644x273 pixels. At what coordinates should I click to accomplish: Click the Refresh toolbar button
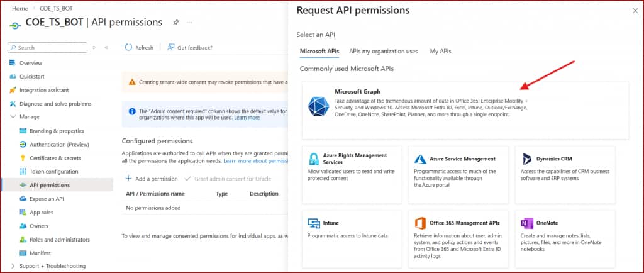138,48
